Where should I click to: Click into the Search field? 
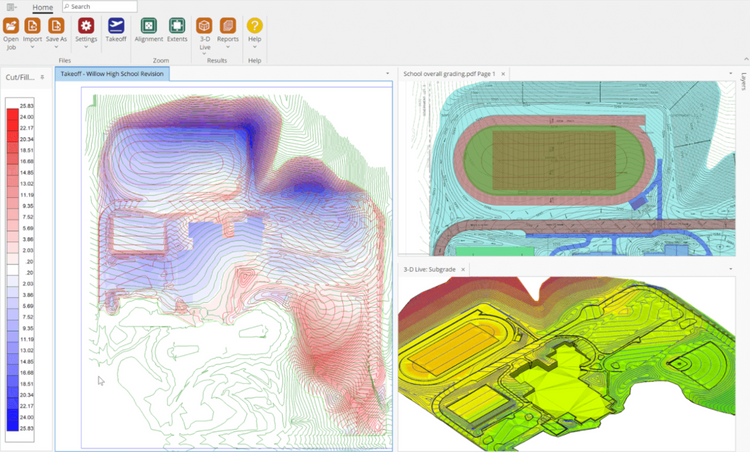tap(100, 7)
